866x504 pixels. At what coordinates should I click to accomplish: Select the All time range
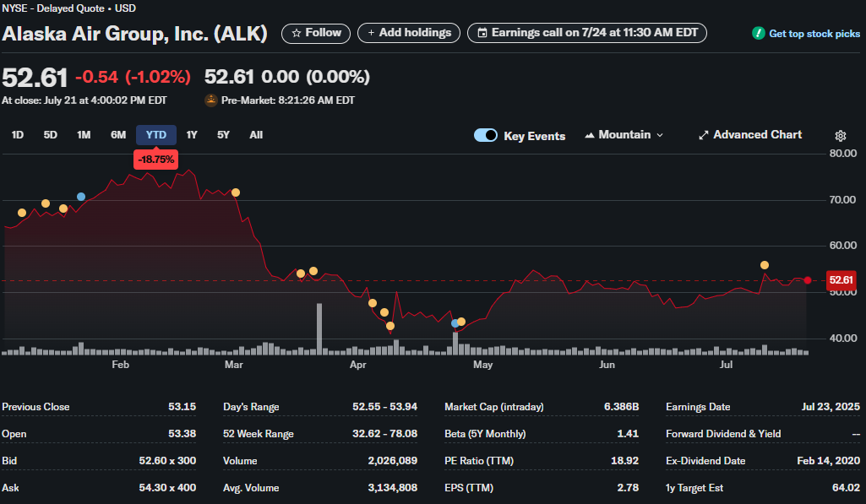[x=256, y=135]
